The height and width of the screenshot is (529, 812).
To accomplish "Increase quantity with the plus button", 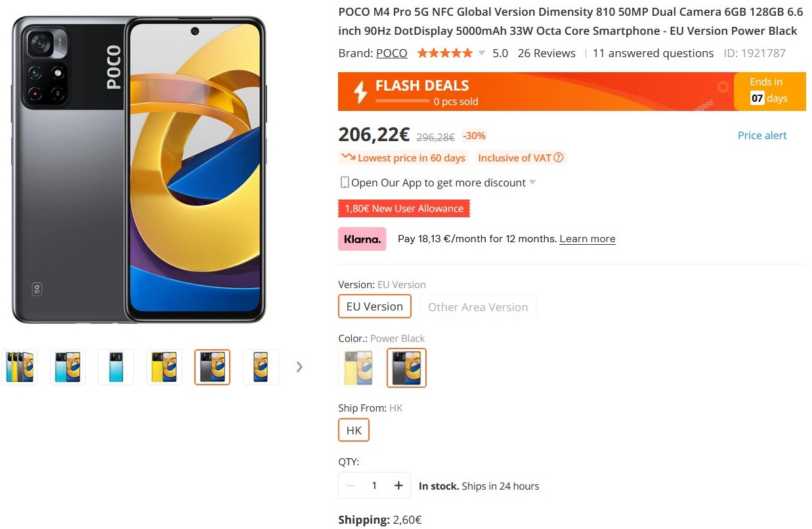I will point(398,486).
